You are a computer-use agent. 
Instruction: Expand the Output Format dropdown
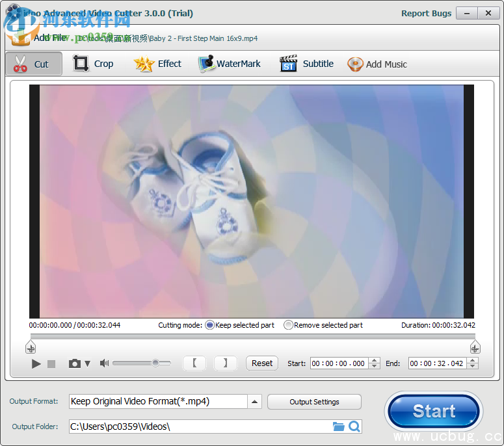pos(255,402)
